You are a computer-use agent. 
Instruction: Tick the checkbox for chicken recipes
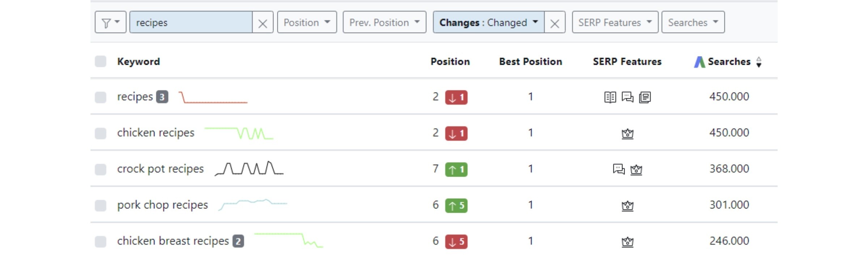(x=101, y=133)
